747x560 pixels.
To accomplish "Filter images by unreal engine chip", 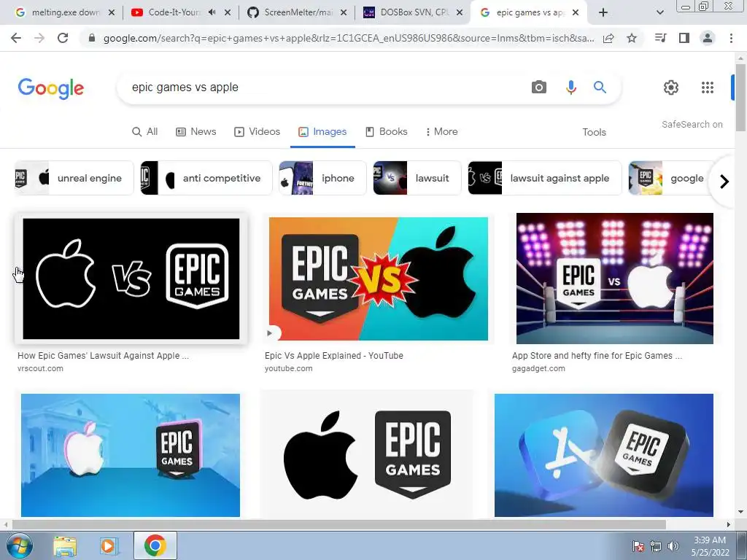I will pyautogui.click(x=74, y=178).
